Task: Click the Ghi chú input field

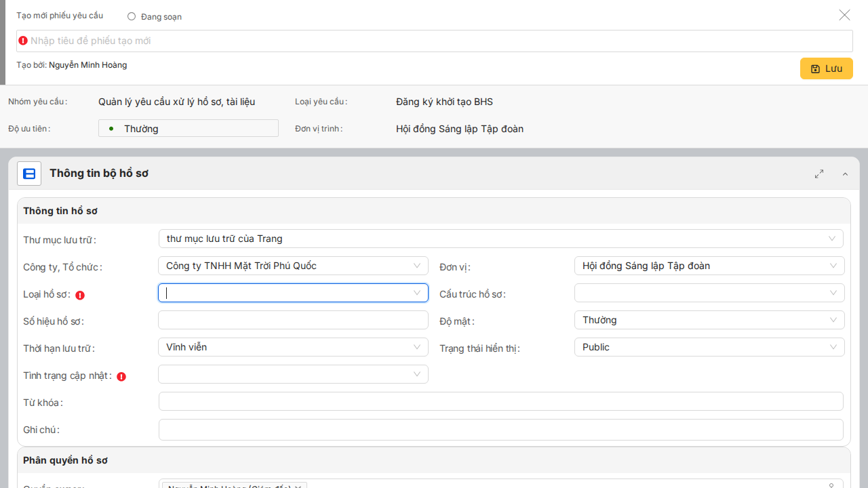Action: click(x=500, y=429)
